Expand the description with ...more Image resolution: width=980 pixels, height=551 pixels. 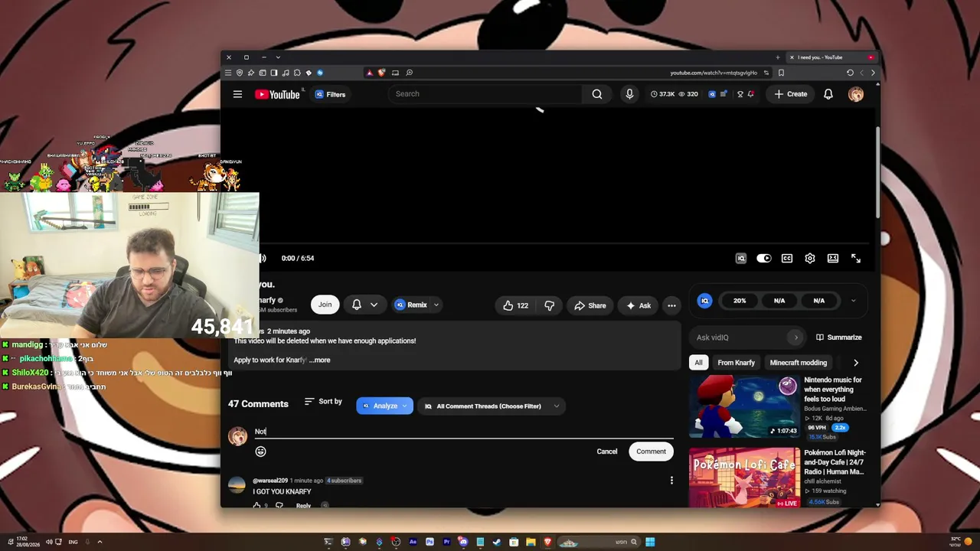point(320,360)
